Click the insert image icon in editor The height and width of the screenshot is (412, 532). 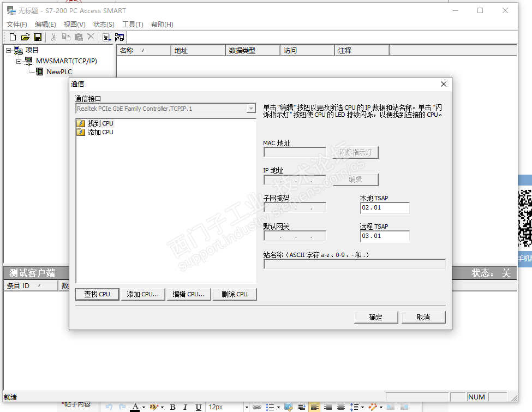tap(289, 407)
